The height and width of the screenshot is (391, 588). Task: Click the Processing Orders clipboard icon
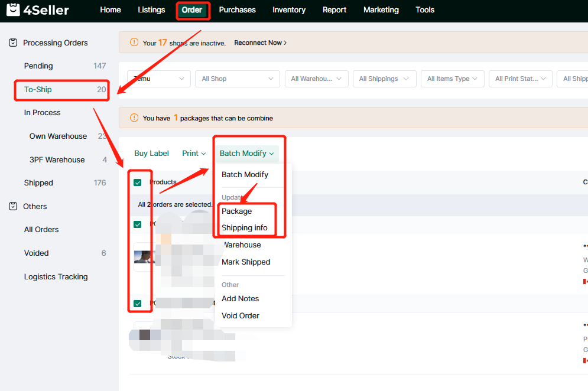pyautogui.click(x=13, y=43)
